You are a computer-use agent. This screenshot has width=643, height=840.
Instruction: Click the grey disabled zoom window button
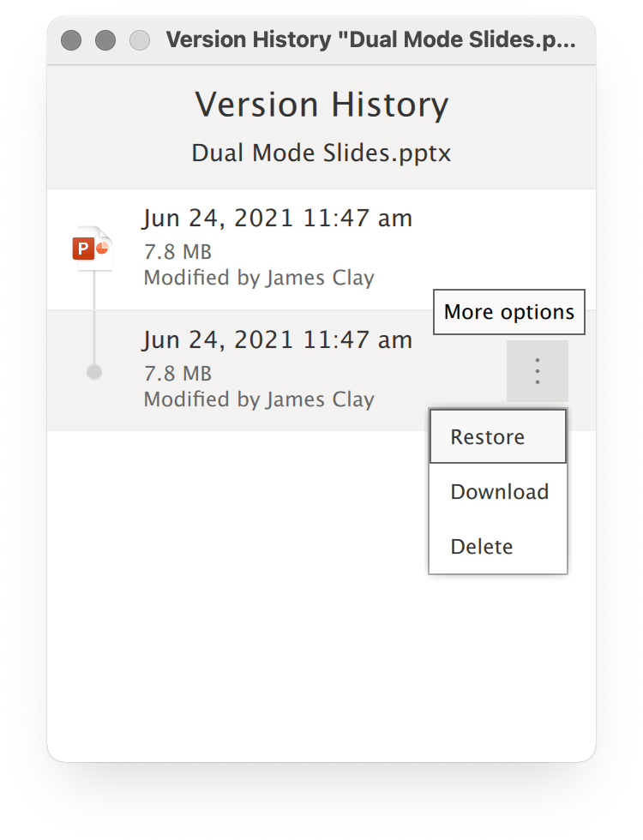pyautogui.click(x=140, y=40)
